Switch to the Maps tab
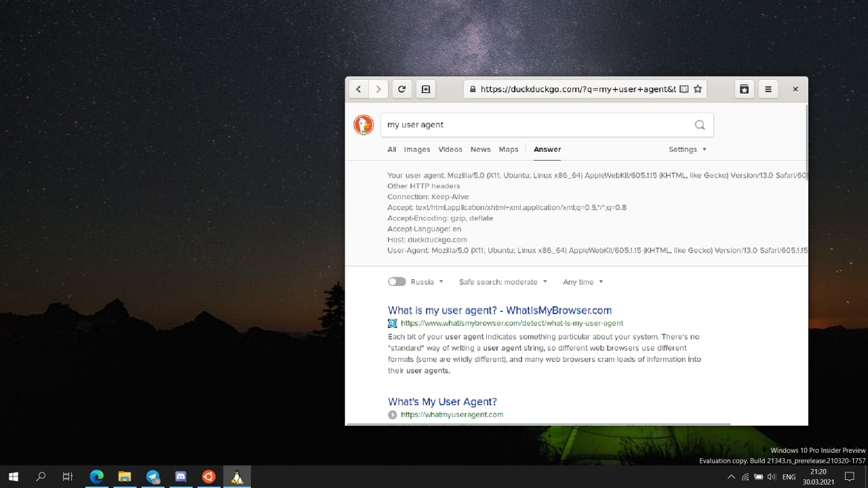 509,149
